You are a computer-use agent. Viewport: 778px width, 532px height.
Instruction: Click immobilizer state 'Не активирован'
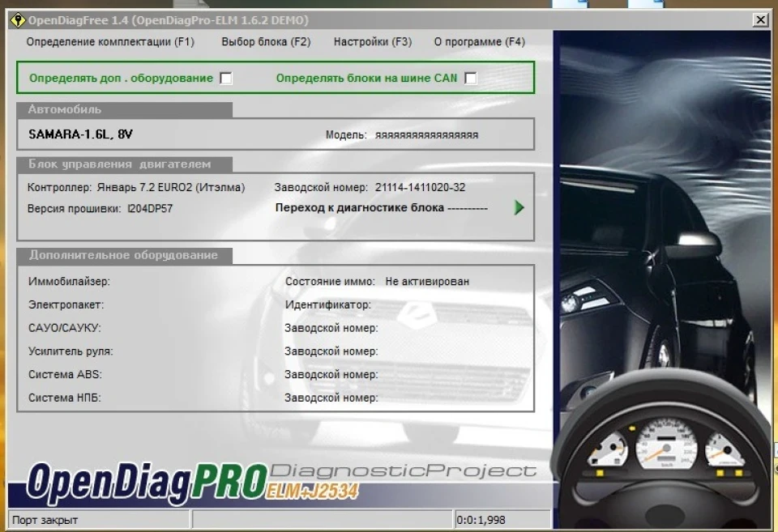427,282
